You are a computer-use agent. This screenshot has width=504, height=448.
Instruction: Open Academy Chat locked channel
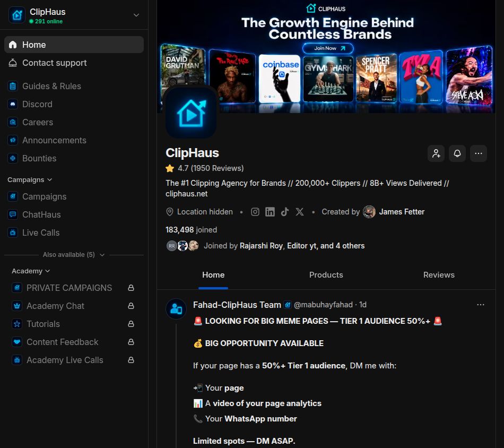point(74,306)
